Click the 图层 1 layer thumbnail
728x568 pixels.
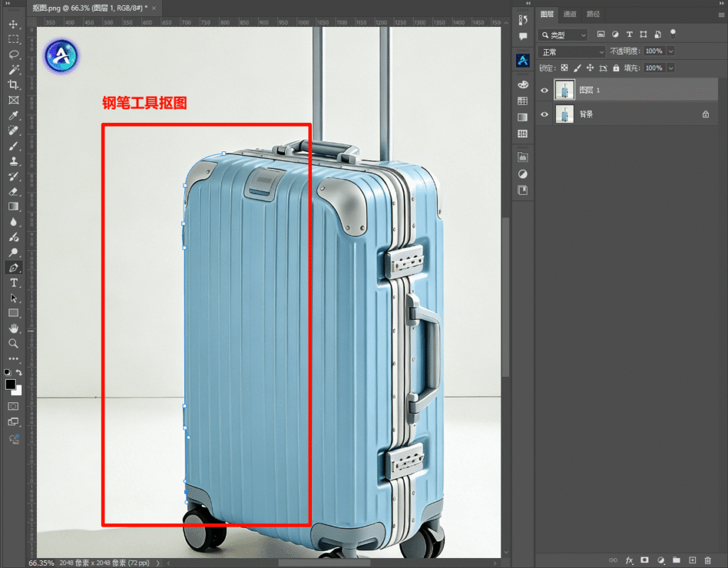point(564,90)
